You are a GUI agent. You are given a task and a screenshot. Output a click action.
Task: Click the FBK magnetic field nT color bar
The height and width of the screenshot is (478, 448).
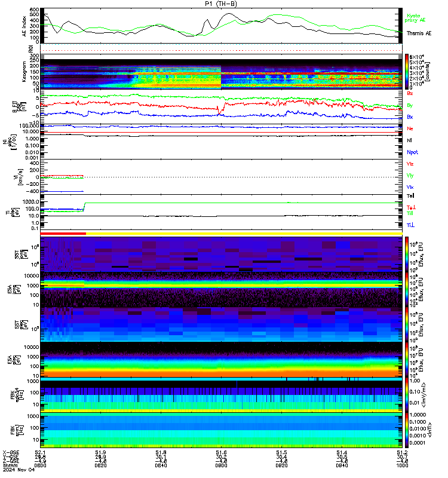coord(407,430)
